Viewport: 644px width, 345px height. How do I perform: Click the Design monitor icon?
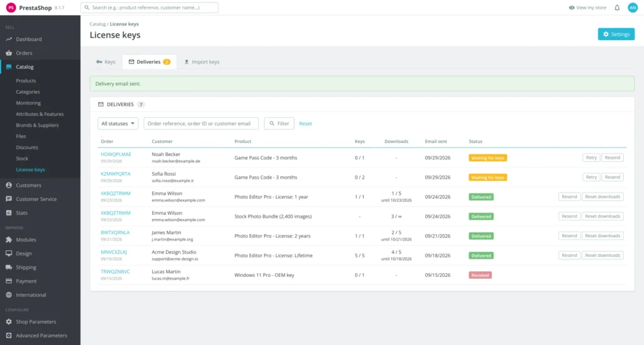(9, 254)
